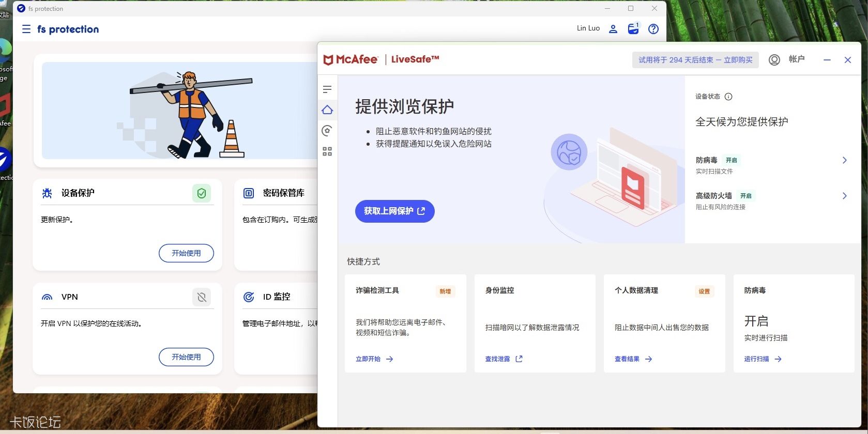Click 开始使用 in the VPN card
868x434 pixels.
click(186, 357)
